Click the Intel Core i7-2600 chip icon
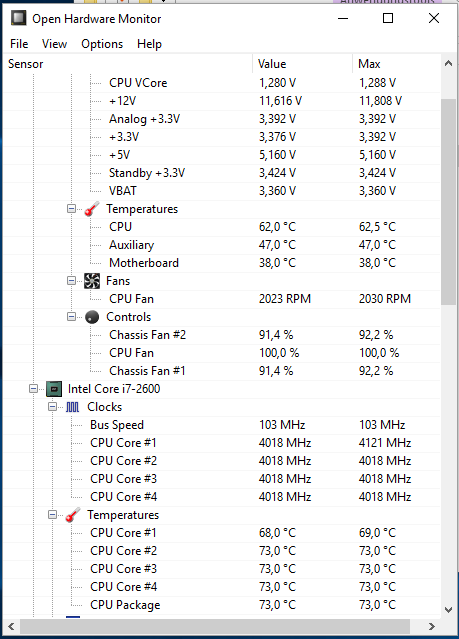Screen dimensions: 459x639 54,389
